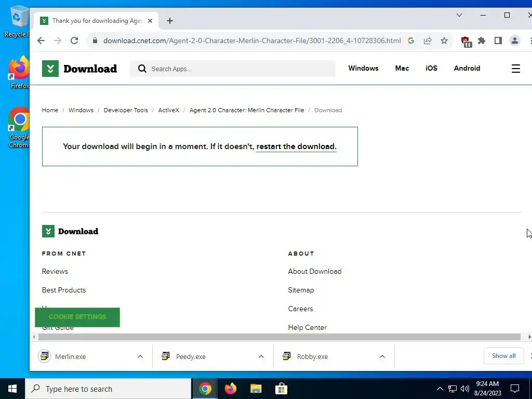Open a new tab with the plus button
Image resolution: width=532 pixels, height=399 pixels.
coord(170,21)
